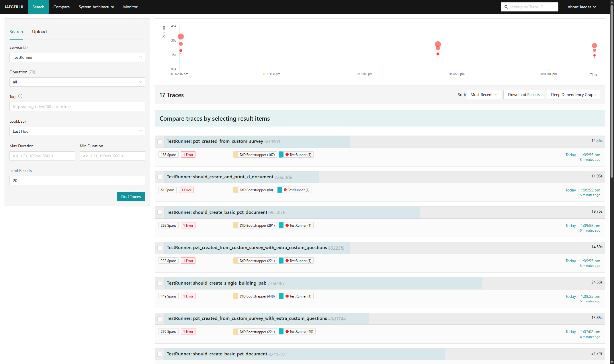Click the Max Duration input field
The image size is (614, 364).
pyautogui.click(x=42, y=156)
